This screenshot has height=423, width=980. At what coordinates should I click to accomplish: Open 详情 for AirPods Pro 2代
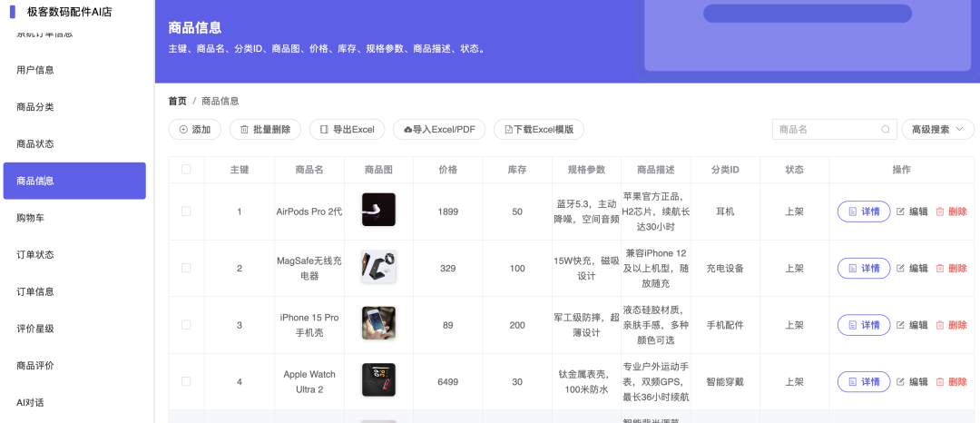coord(864,211)
